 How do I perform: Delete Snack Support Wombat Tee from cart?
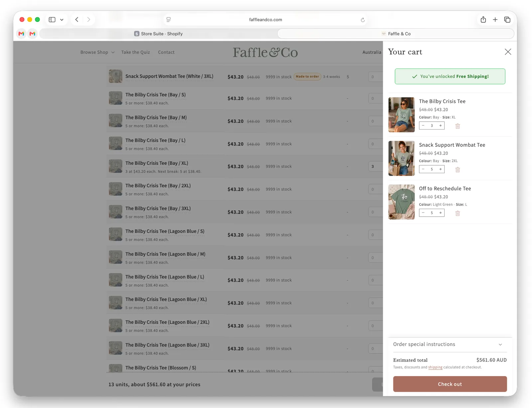pos(458,169)
